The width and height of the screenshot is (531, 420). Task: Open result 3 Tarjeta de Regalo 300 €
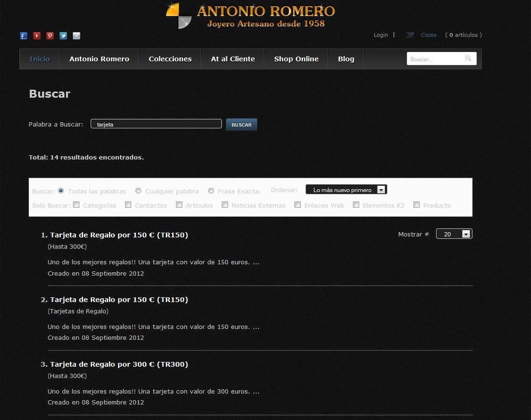(119, 364)
